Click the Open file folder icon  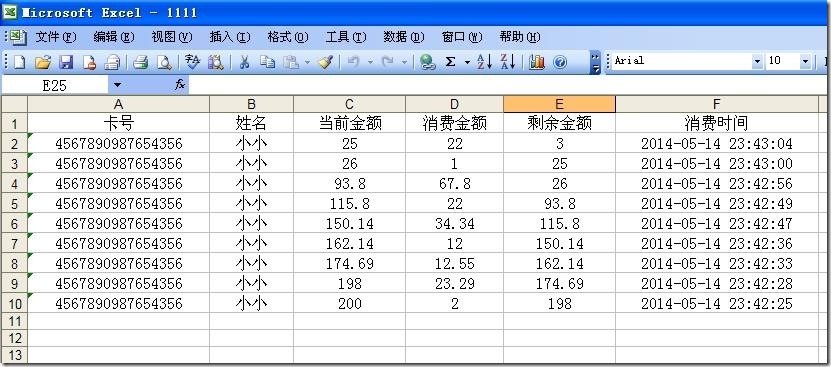coord(43,63)
